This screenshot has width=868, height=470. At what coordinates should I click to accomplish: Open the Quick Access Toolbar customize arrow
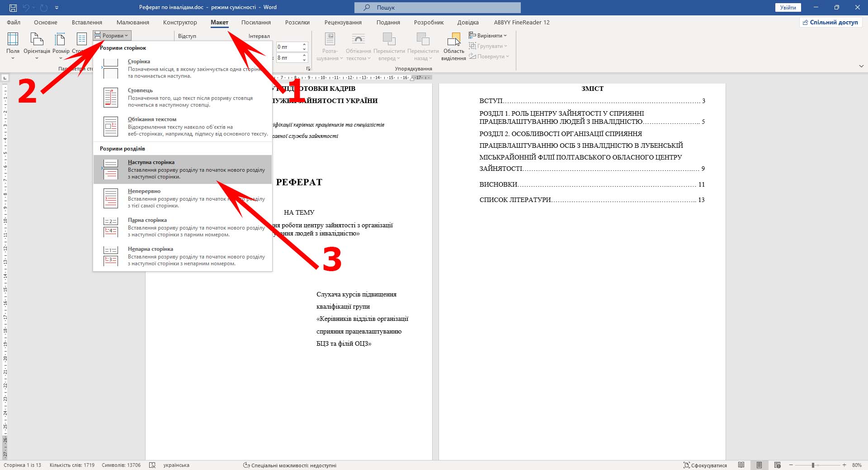point(57,8)
